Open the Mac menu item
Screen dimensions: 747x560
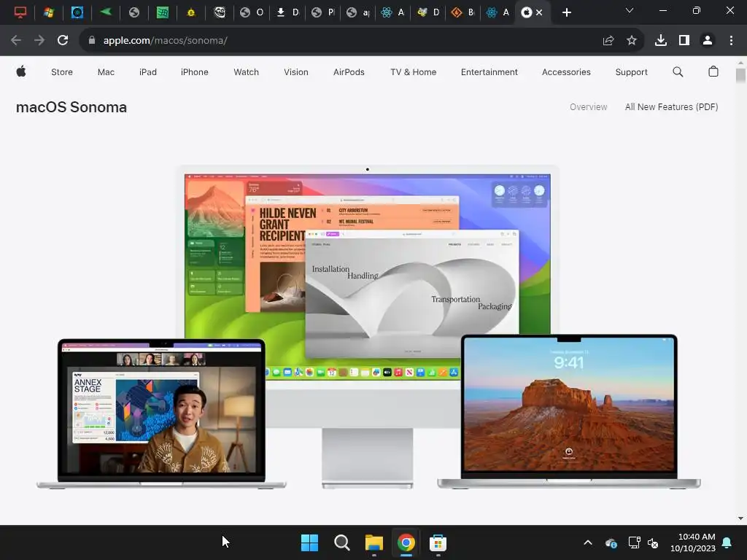click(x=106, y=72)
